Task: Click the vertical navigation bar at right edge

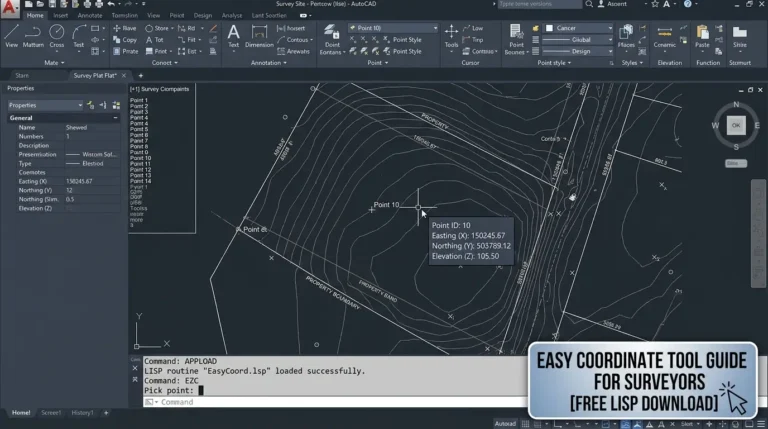Action: (758, 234)
